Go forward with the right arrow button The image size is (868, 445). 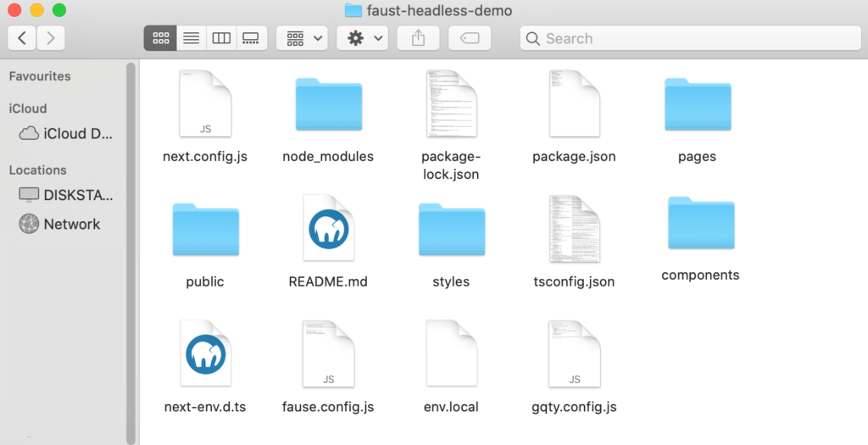tap(51, 38)
